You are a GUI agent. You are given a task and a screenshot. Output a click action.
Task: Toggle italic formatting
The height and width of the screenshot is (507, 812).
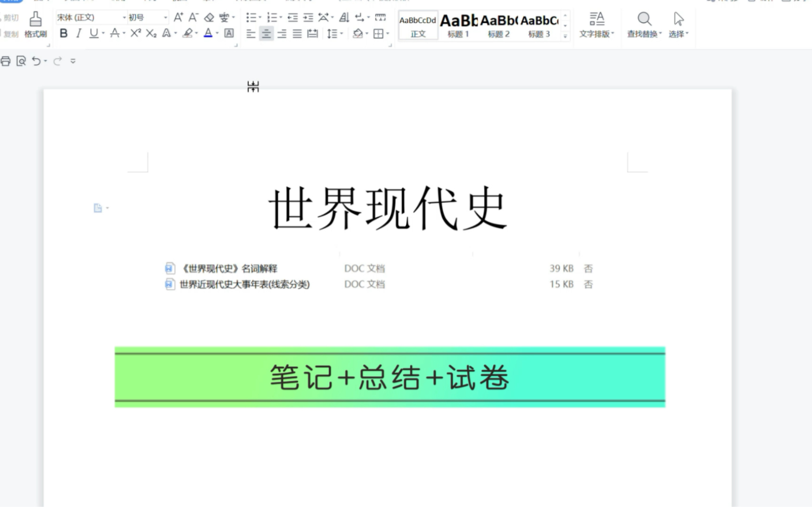coord(78,33)
